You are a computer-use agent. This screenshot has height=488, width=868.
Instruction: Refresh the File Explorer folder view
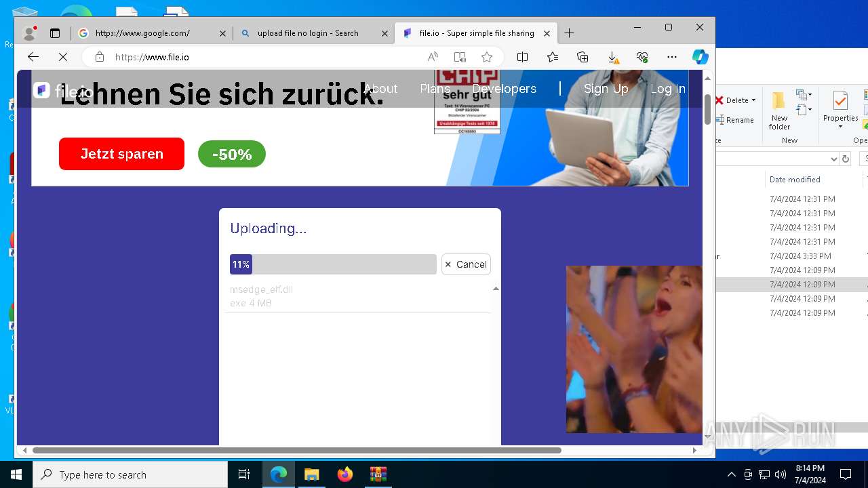(x=846, y=159)
